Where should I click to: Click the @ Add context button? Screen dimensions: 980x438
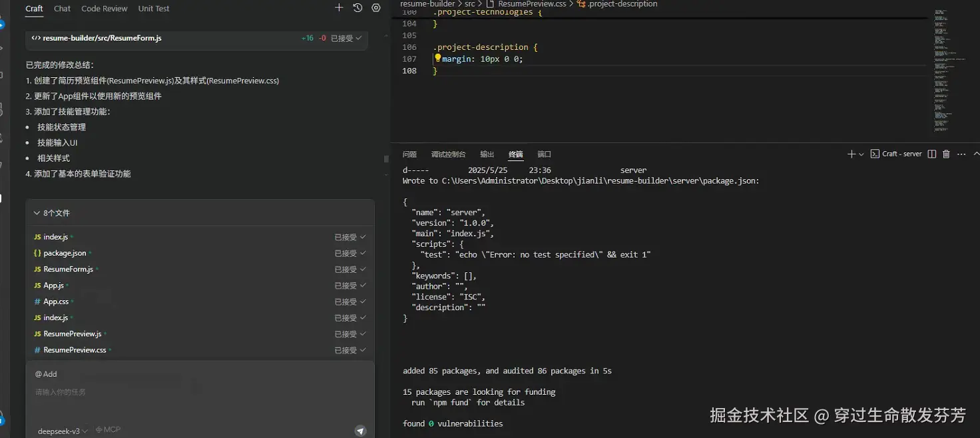(x=46, y=374)
